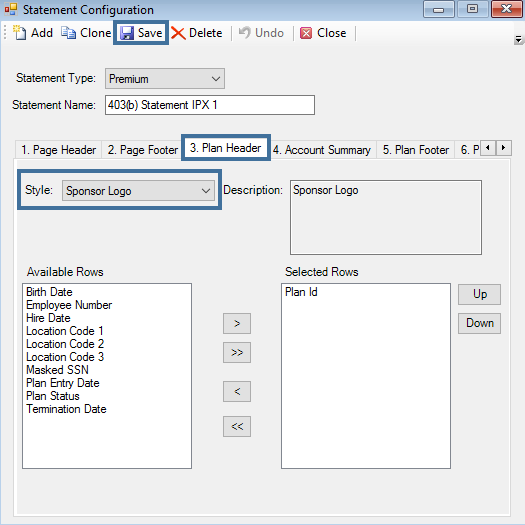
Task: Remove all rows with << button
Action: click(237, 426)
